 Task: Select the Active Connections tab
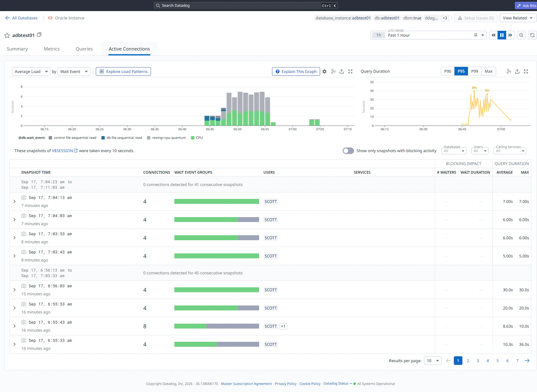pos(129,49)
